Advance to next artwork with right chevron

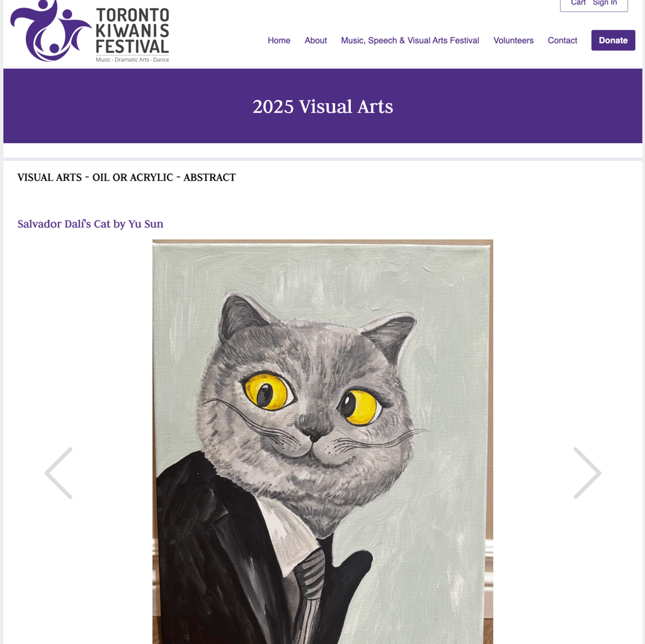click(x=588, y=473)
